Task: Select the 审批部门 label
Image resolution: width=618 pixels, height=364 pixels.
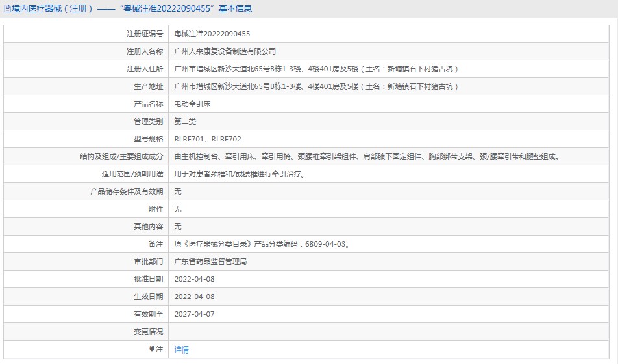Action: [148, 261]
